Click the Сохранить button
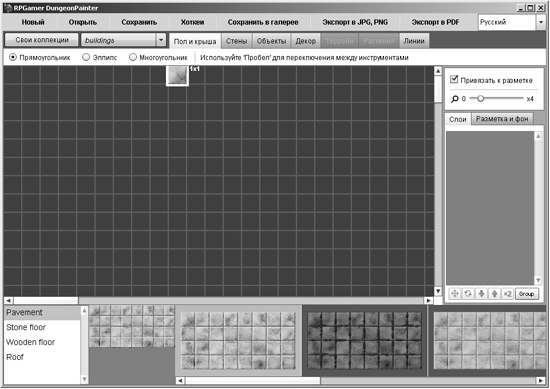550x389 pixels. pyautogui.click(x=139, y=22)
